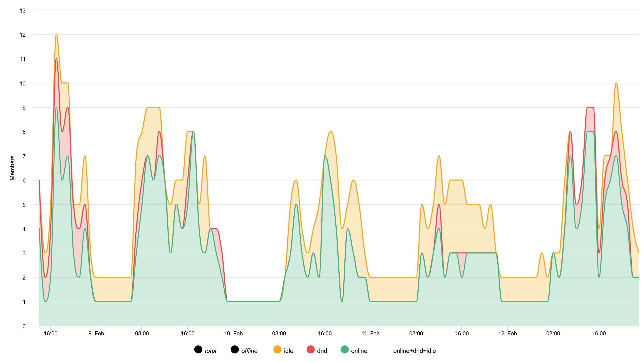Toggle the offline series black legend dot
Image resolution: width=644 pixels, height=362 pixels.
(235, 349)
